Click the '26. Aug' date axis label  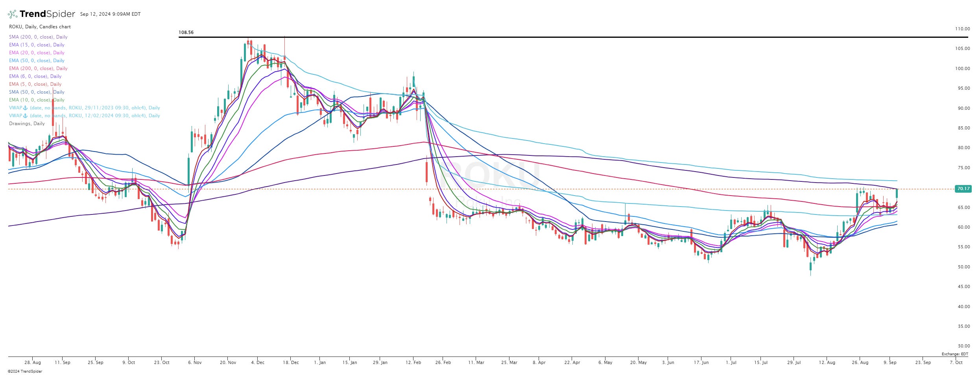[860, 362]
